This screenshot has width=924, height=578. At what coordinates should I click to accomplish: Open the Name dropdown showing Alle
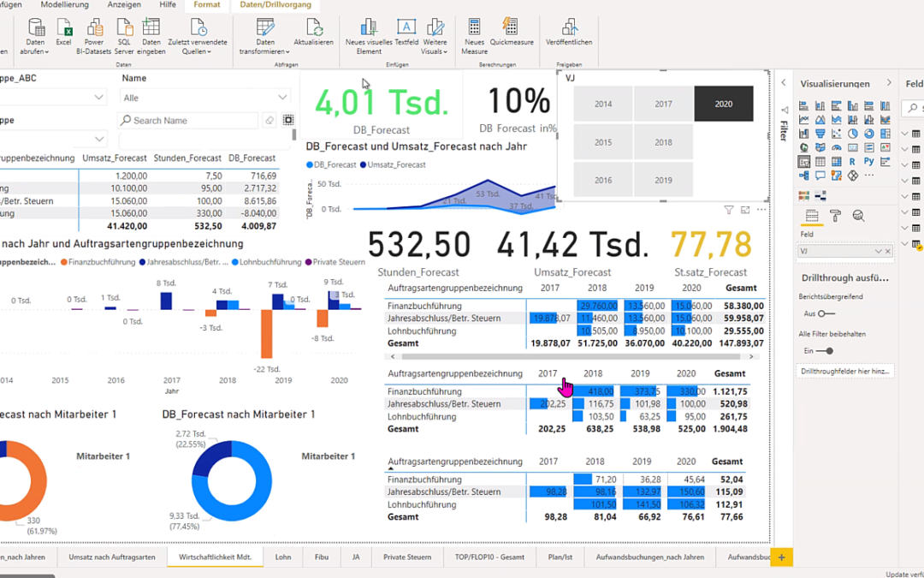click(x=205, y=98)
